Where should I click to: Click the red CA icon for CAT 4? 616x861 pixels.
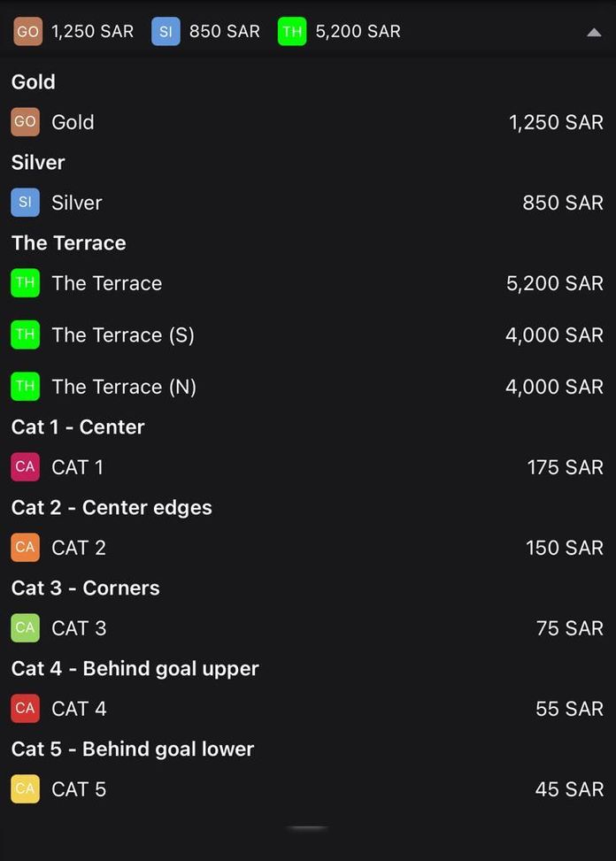pyautogui.click(x=25, y=709)
